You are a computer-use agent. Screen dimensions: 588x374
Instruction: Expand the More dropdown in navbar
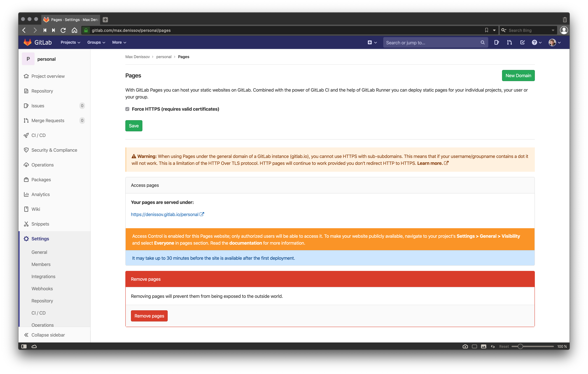tap(119, 42)
